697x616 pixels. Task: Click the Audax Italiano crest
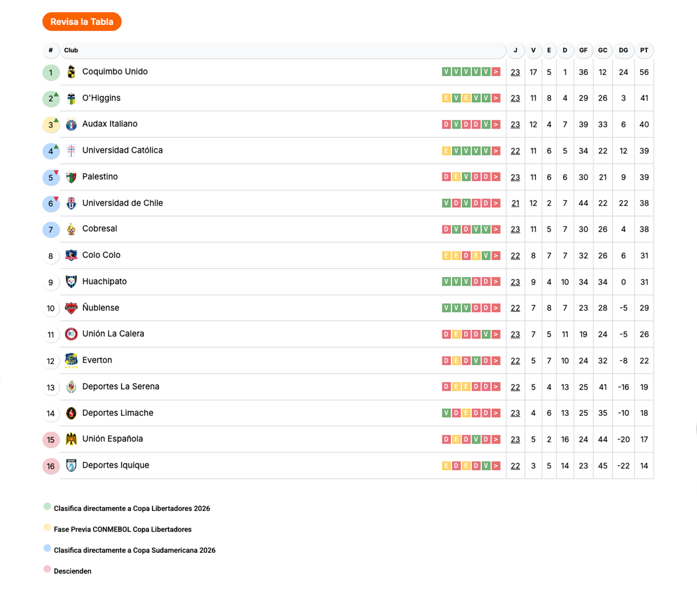(71, 124)
